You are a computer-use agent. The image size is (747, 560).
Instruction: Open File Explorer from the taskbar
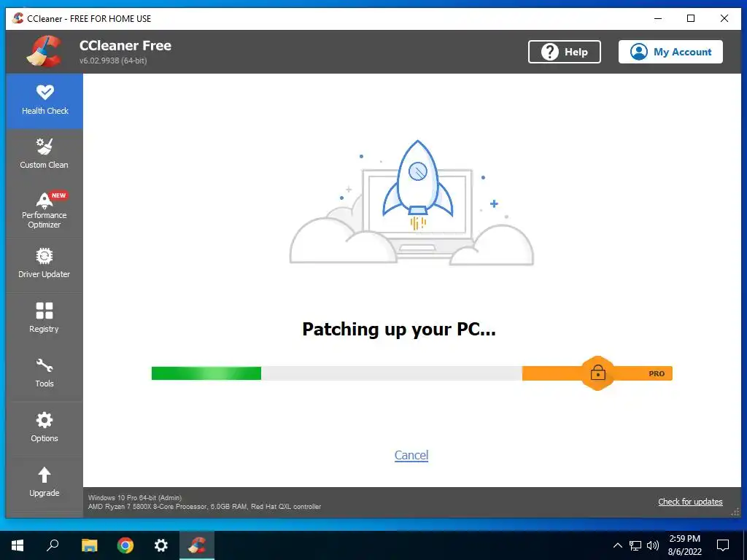click(x=89, y=545)
